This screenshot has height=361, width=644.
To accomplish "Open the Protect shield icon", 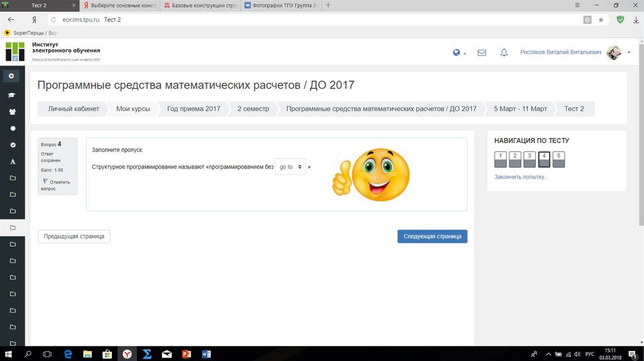I will pos(621,19).
